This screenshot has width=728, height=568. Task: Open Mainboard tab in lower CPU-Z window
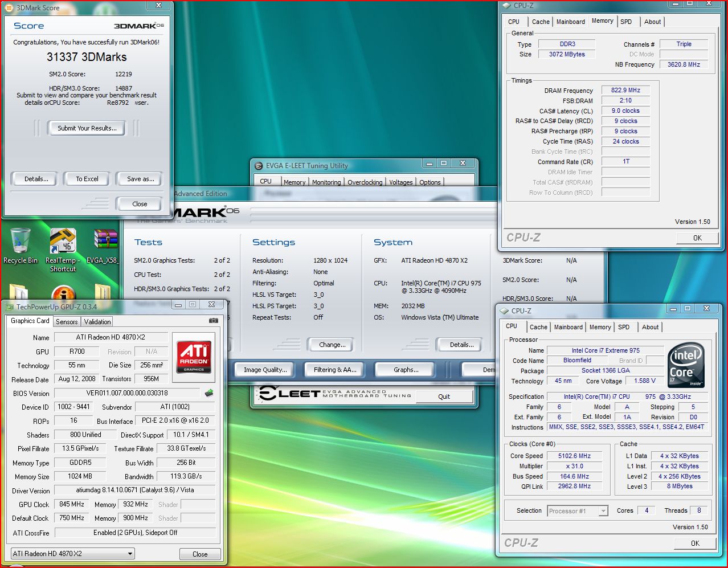[x=568, y=327]
